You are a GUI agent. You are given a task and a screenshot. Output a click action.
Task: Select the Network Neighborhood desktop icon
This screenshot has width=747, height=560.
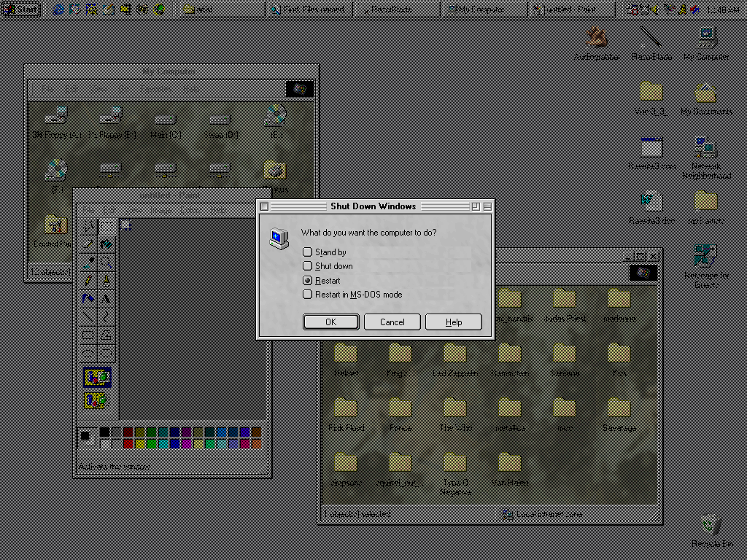[x=706, y=158]
